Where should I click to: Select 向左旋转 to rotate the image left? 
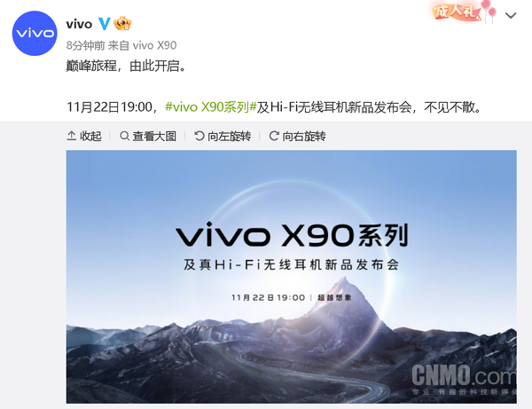coord(229,136)
